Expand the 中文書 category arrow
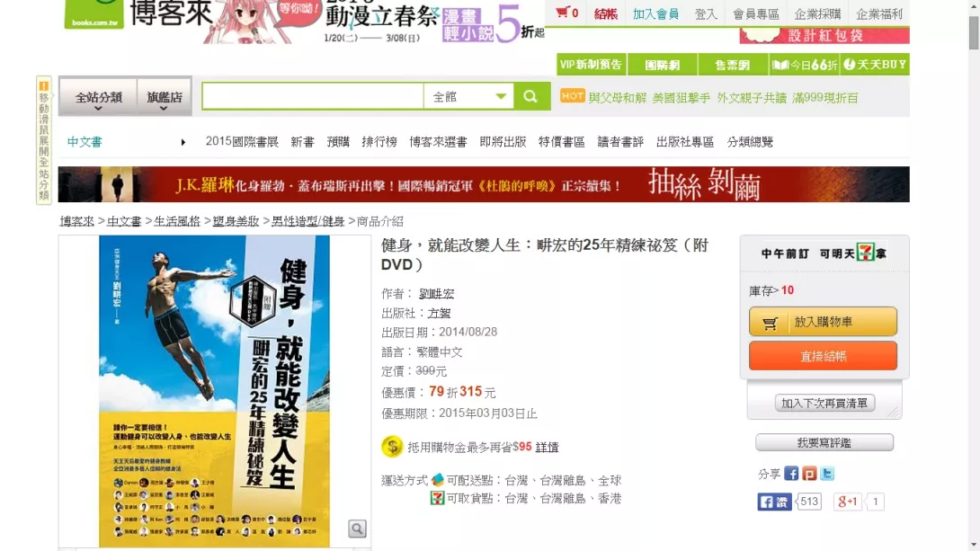 tap(183, 142)
